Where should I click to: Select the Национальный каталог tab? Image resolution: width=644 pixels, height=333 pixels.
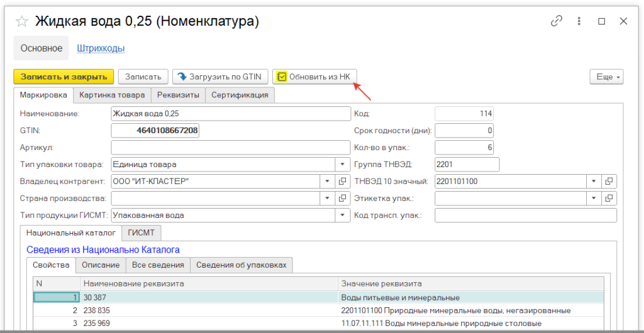(71, 232)
